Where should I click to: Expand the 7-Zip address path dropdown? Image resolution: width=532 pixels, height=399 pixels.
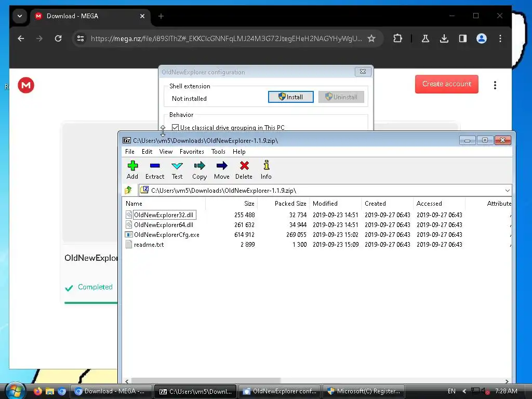click(507, 190)
